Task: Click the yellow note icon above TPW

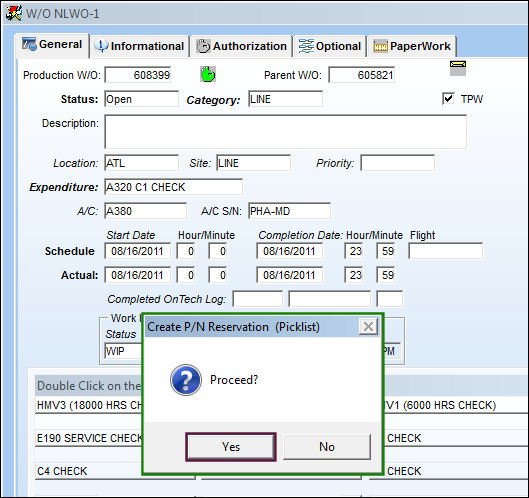Action: coord(458,68)
